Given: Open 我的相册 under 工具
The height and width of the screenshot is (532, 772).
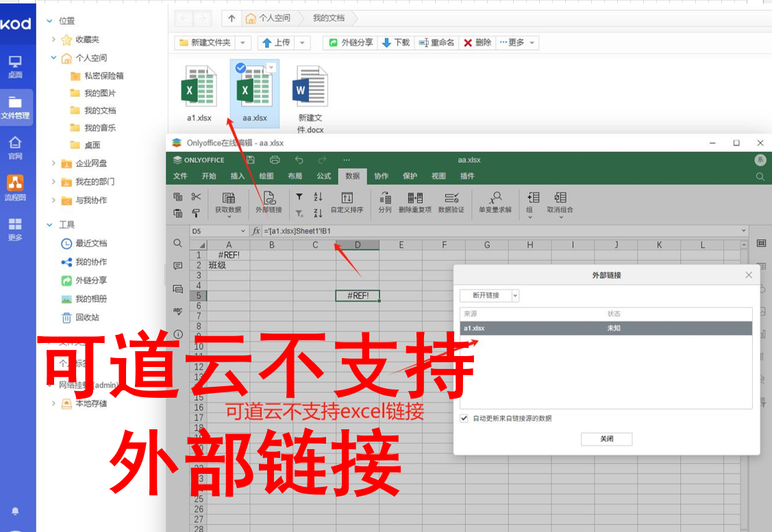Looking at the screenshot, I should coord(84,299).
